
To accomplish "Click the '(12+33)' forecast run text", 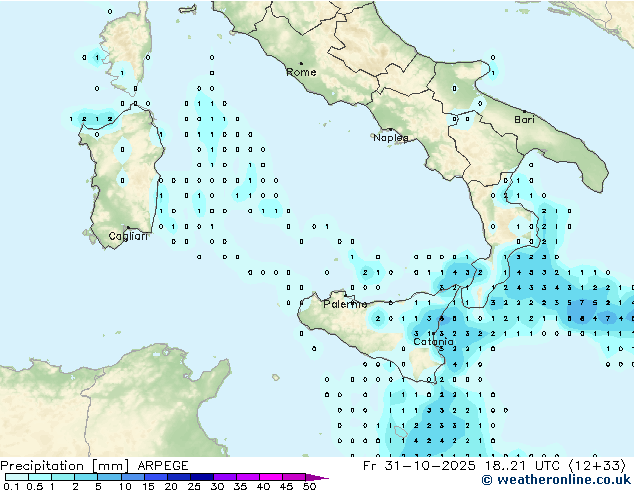I will pos(597,466).
